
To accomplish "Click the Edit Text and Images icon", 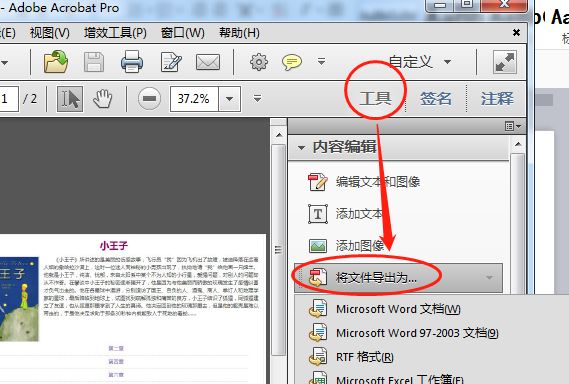I will [x=318, y=181].
